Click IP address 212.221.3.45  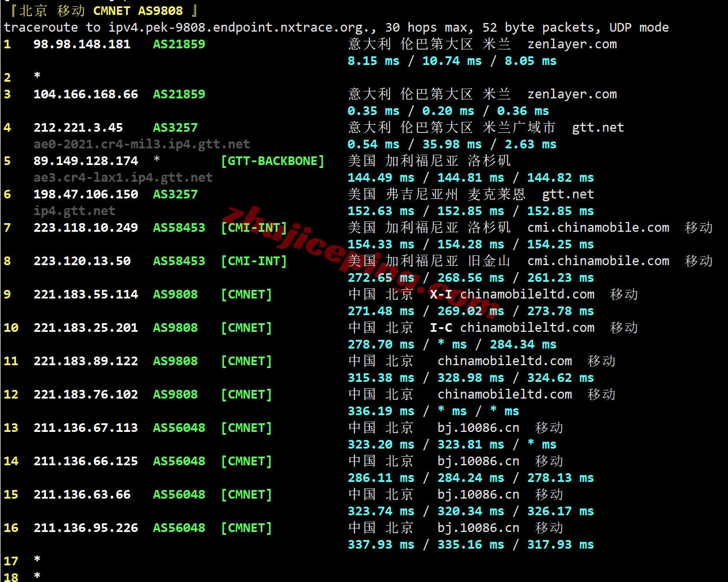point(78,128)
